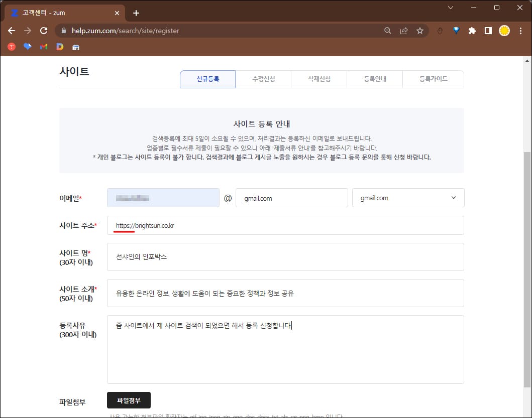Click the 파일첨부 upload button
This screenshot has height=418, width=532.
point(128,400)
